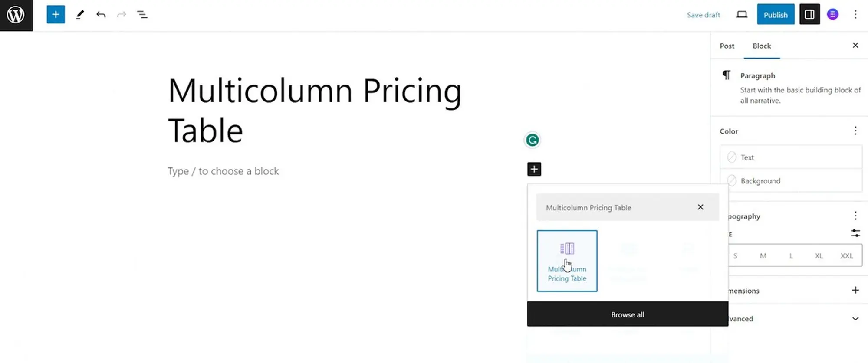
Task: Open the Preview laptop icon
Action: tap(742, 15)
